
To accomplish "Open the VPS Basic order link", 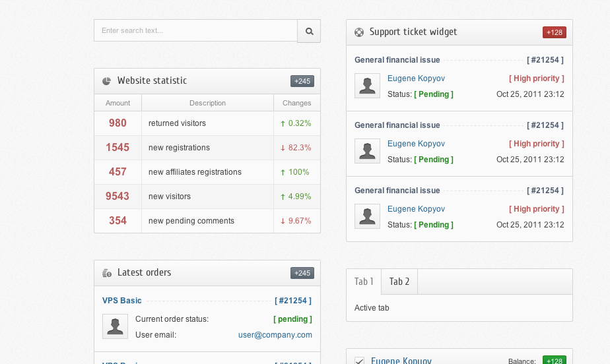I will coord(122,301).
